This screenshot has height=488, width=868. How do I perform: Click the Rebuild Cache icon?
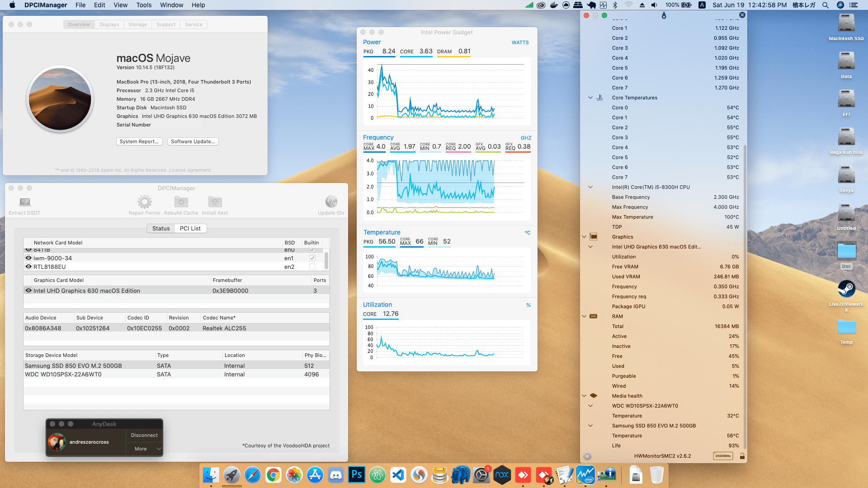point(181,202)
